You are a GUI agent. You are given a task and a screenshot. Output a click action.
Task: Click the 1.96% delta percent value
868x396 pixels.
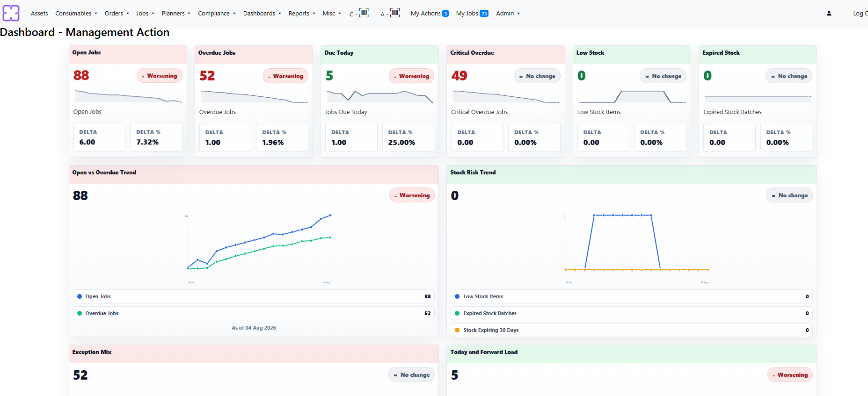[x=273, y=143]
